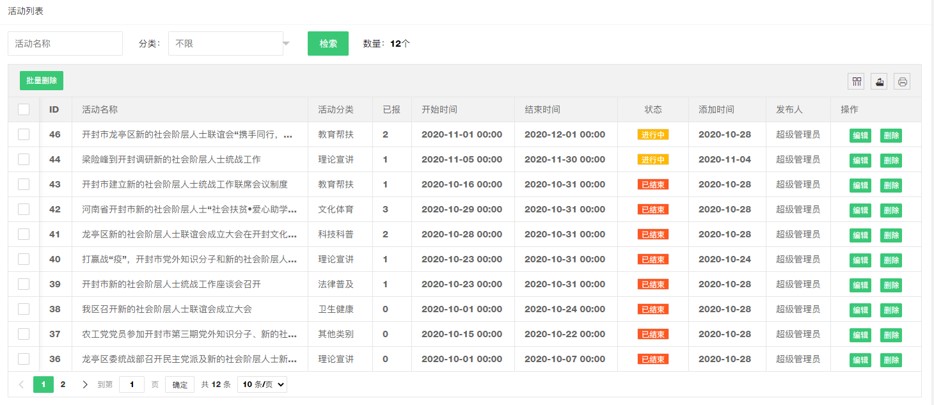Click the 开始时间 column header
Screen dimensions: 934x405
click(440, 110)
